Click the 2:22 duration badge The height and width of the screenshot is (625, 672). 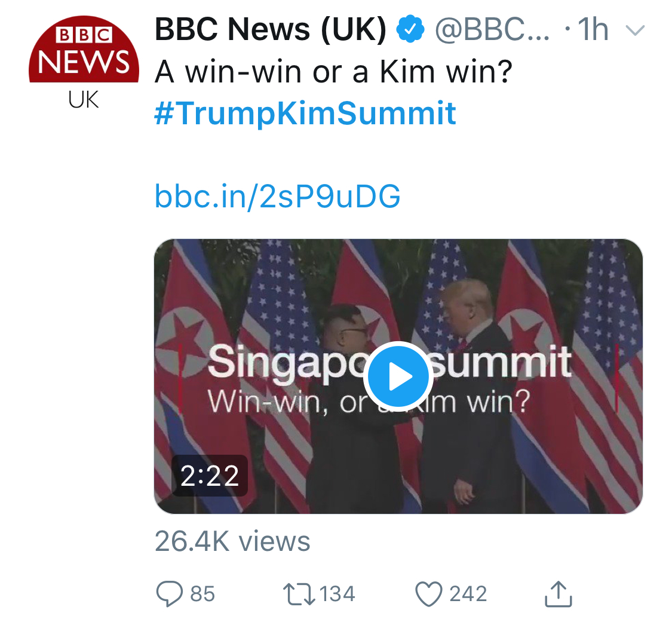(210, 476)
